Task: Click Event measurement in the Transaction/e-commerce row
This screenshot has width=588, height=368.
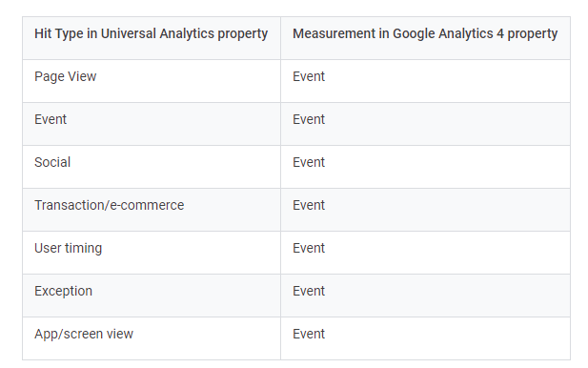Action: pyautogui.click(x=425, y=210)
